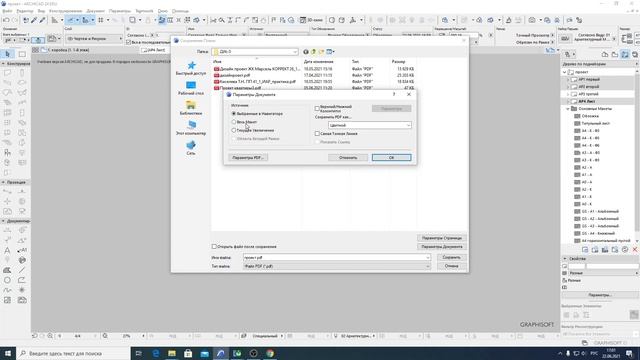640x360 pixels.
Task: Open the Файл menu
Action: click(7, 11)
